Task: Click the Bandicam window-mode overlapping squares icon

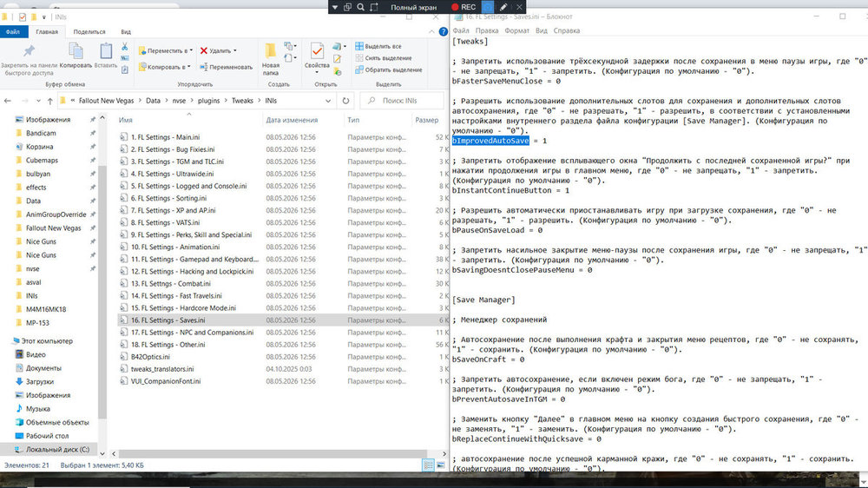Action: [x=347, y=7]
